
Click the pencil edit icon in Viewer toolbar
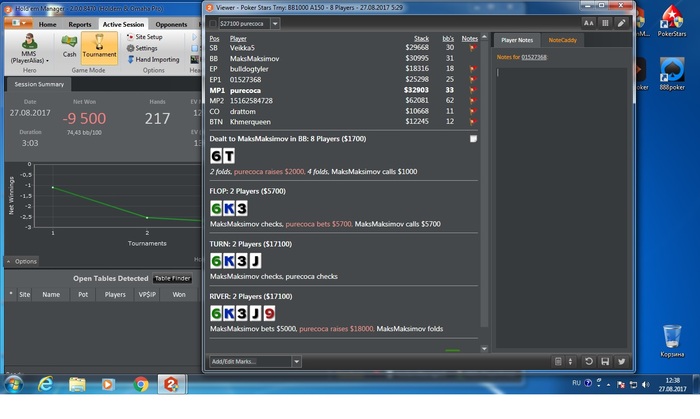point(621,23)
